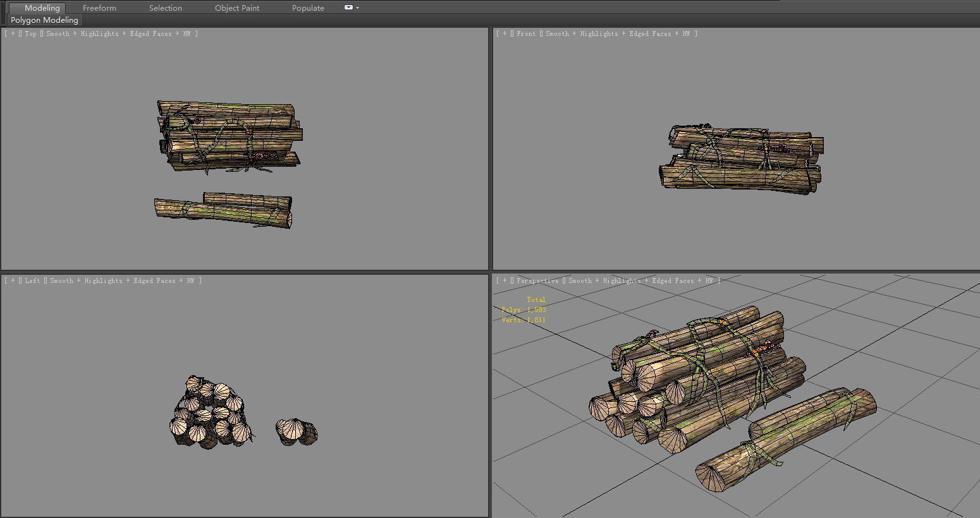Click the yellow Total statistics label

click(536, 299)
